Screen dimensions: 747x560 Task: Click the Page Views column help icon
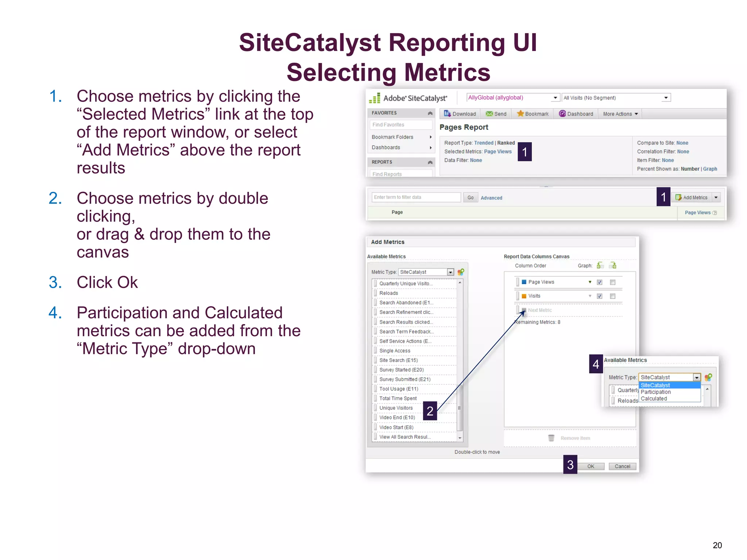tap(715, 213)
